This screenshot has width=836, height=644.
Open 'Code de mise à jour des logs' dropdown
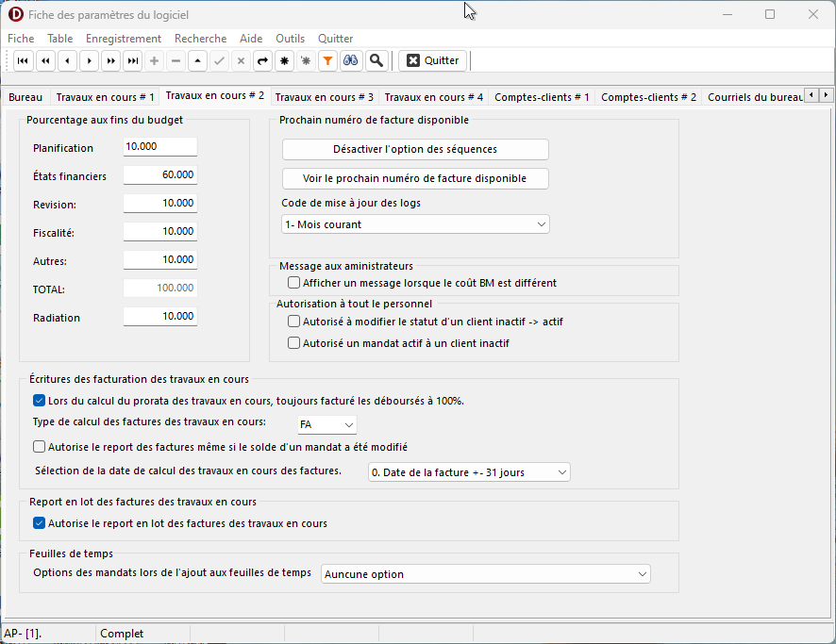point(415,224)
